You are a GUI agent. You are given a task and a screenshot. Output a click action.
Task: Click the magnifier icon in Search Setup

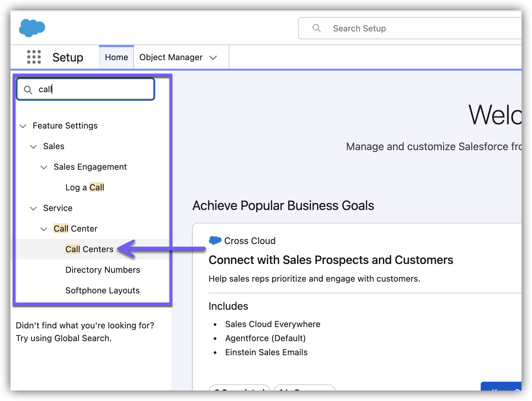[316, 28]
